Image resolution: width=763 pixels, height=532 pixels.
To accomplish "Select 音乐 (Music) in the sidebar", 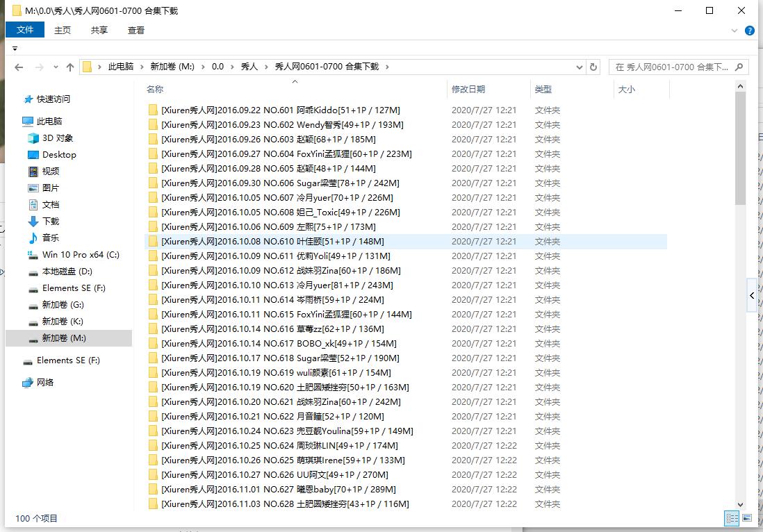I will click(50, 238).
